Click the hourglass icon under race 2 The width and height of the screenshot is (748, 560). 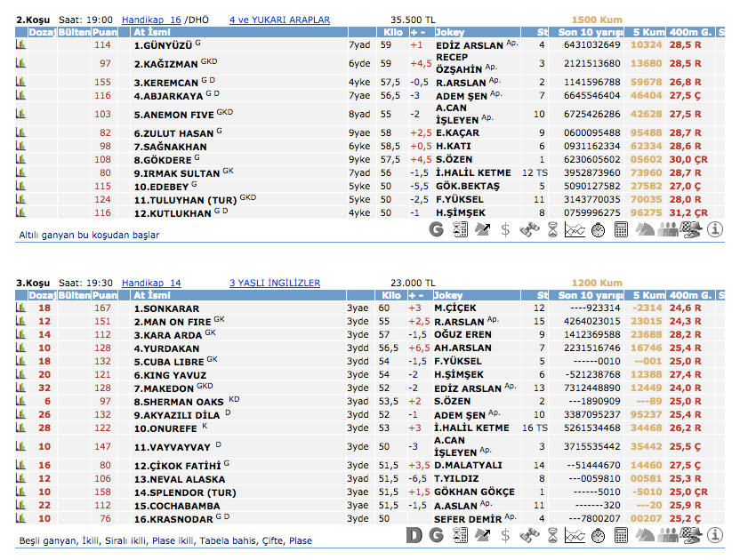pyautogui.click(x=552, y=230)
